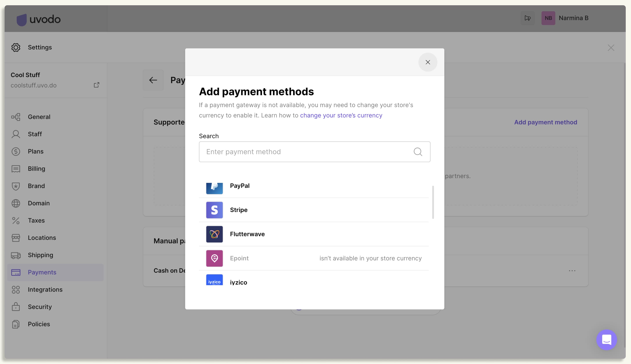631x364 pixels.
Task: Click the search magnifier icon
Action: click(418, 152)
